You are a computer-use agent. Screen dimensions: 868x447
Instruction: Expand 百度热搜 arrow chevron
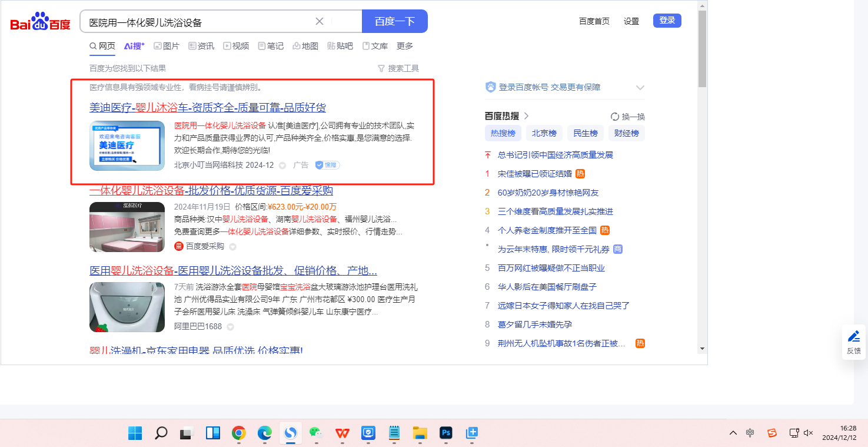[527, 116]
